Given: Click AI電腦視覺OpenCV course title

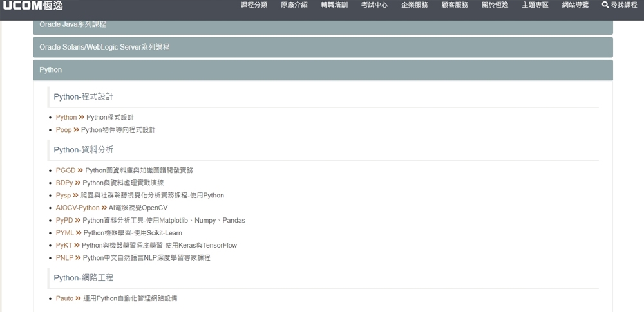Looking at the screenshot, I should tap(138, 208).
